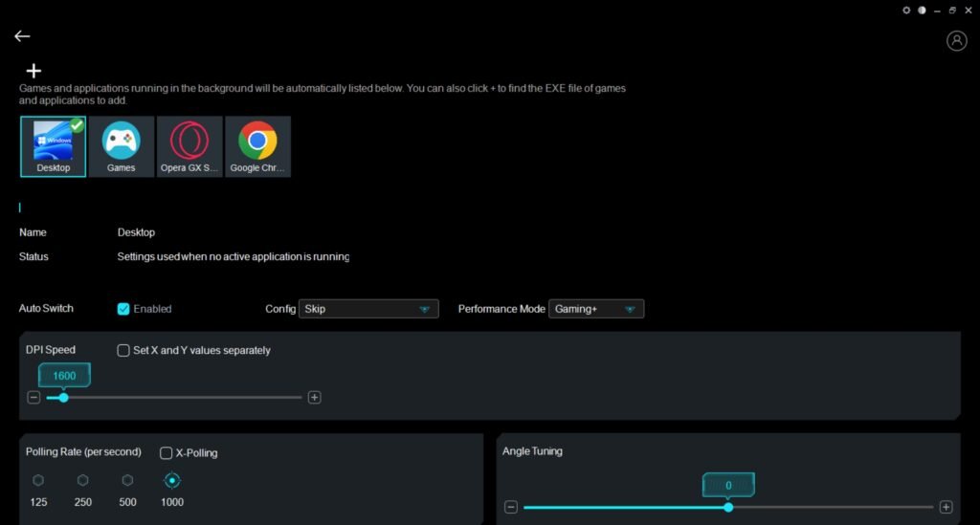Viewport: 980px width, 525px height.
Task: Click the 'DPI Speed' label
Action: 51,350
